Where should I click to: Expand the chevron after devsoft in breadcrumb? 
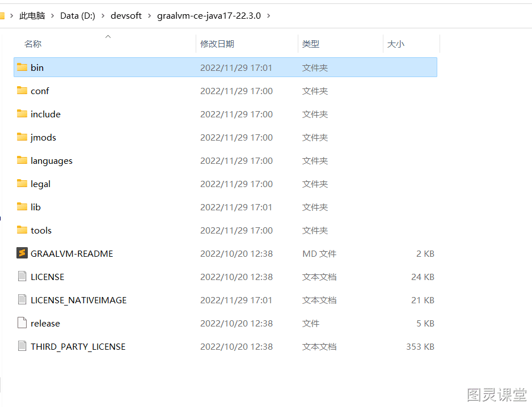(149, 16)
